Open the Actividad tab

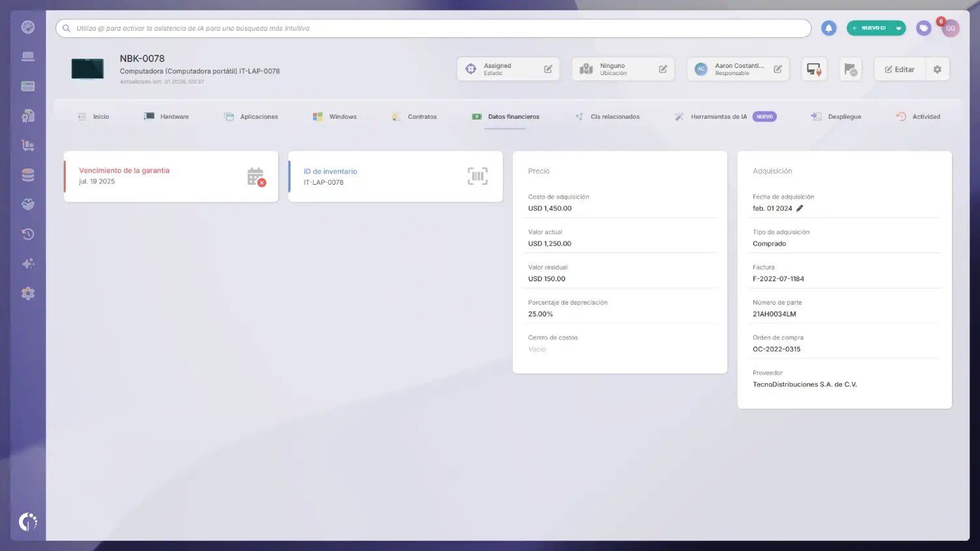point(918,117)
